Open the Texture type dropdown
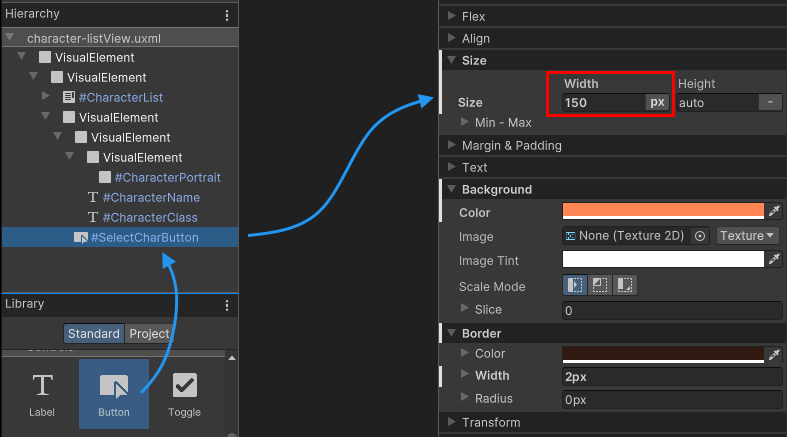The height and width of the screenshot is (437, 787). click(x=748, y=236)
